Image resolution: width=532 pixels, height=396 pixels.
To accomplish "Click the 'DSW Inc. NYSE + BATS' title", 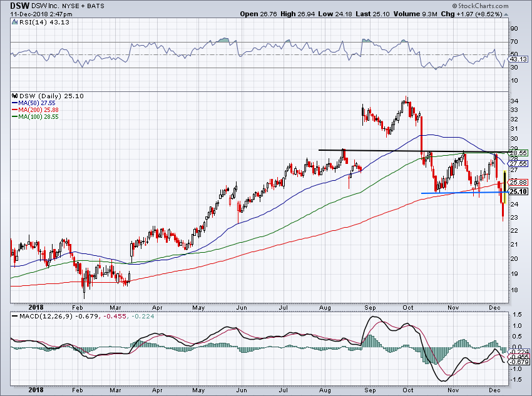I will 68,6.
